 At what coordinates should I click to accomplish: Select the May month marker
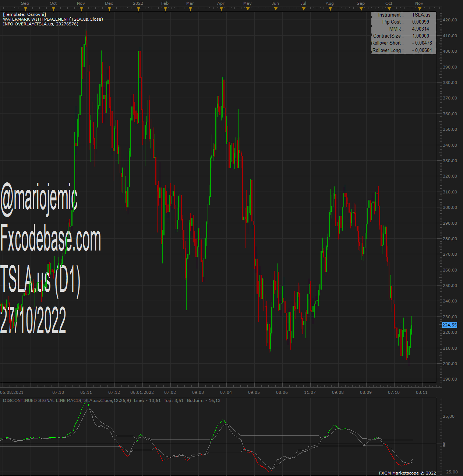tap(247, 3)
